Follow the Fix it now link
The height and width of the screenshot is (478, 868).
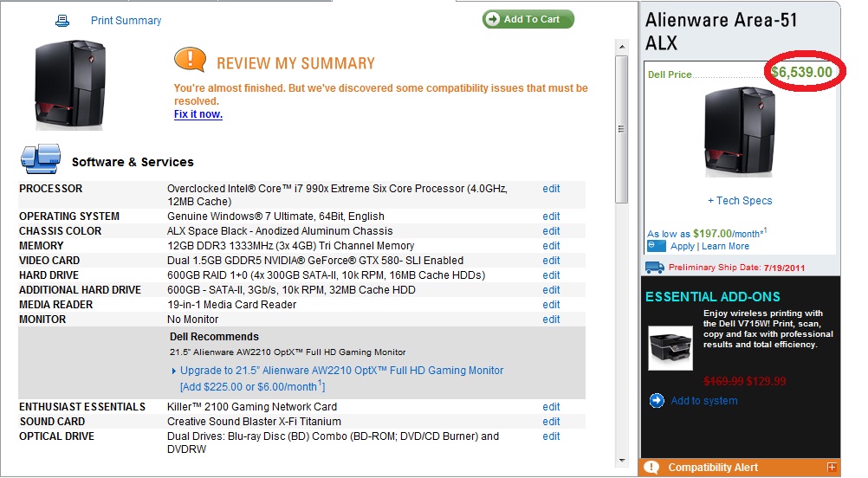[198, 114]
